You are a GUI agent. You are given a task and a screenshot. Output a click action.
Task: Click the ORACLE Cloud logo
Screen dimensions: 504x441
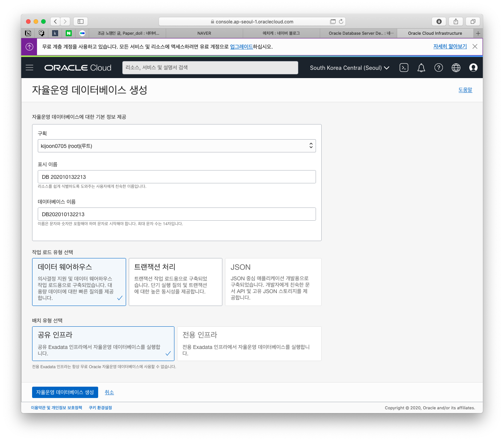78,68
